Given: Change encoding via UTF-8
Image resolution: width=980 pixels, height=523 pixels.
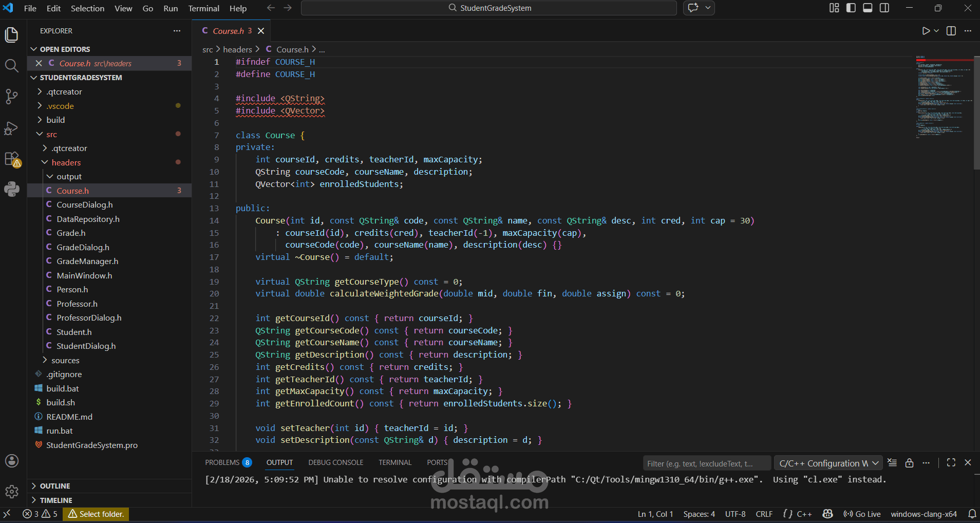Looking at the screenshot, I should 735,514.
